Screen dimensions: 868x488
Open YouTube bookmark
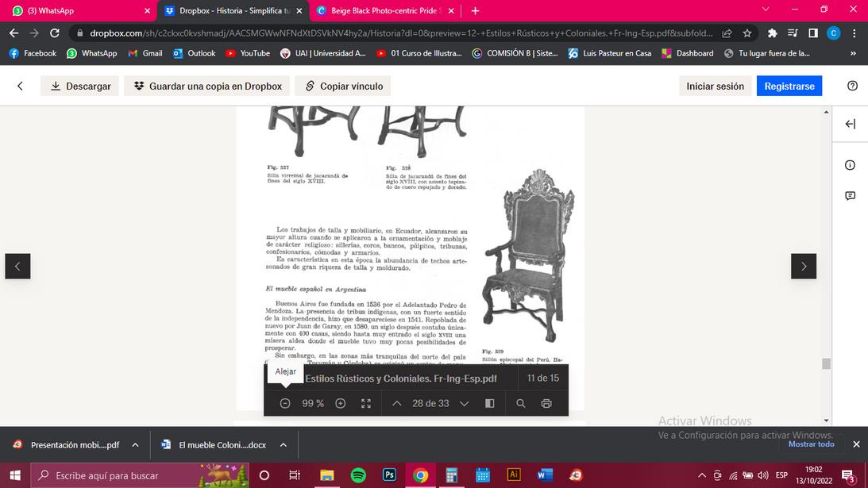tap(248, 53)
